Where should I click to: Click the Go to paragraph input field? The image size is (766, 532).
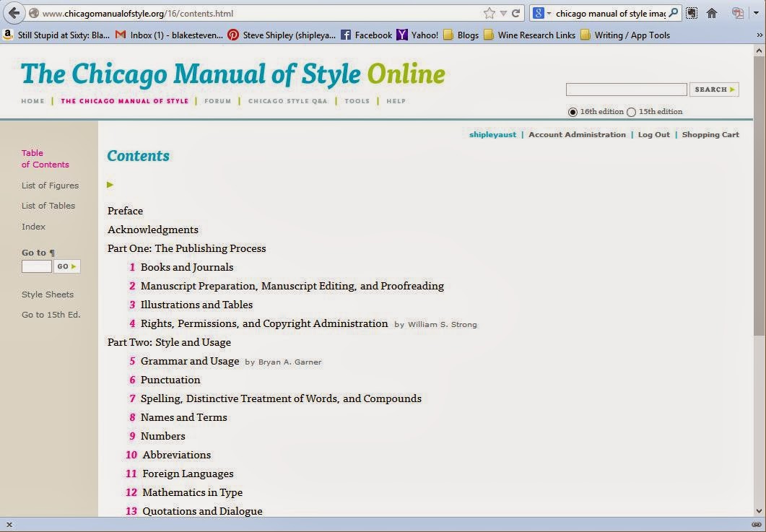(37, 266)
